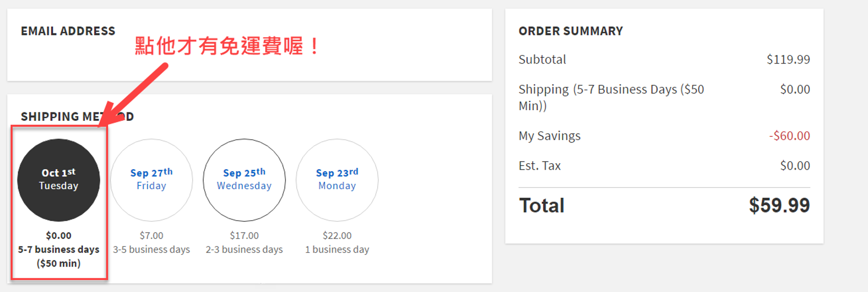
Task: Click the $7.00 3-5 business days label
Action: (x=151, y=243)
